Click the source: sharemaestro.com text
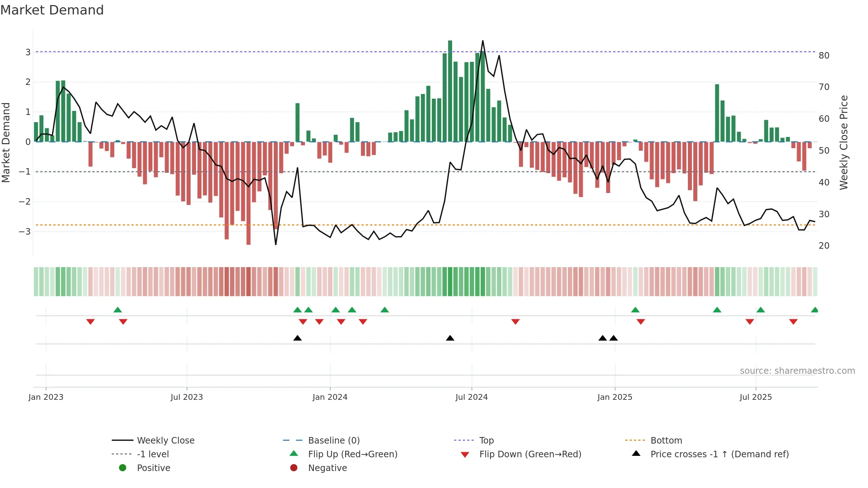The image size is (868, 488). [x=797, y=371]
